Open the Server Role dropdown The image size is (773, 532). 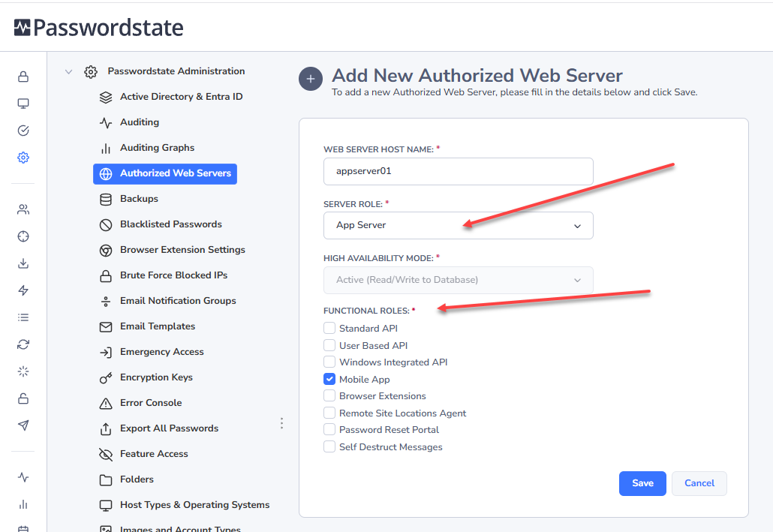coord(458,225)
